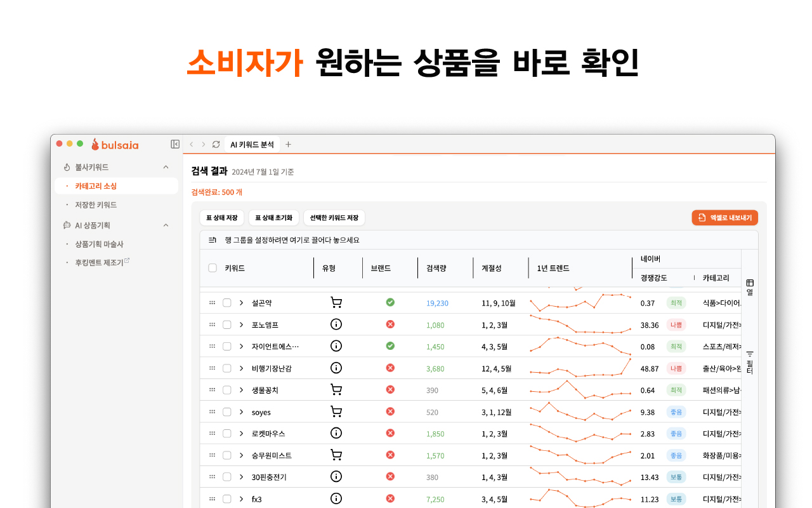The width and height of the screenshot is (812, 508).
Task: Click the green brand check for 자이언트에스
Action: coord(390,346)
